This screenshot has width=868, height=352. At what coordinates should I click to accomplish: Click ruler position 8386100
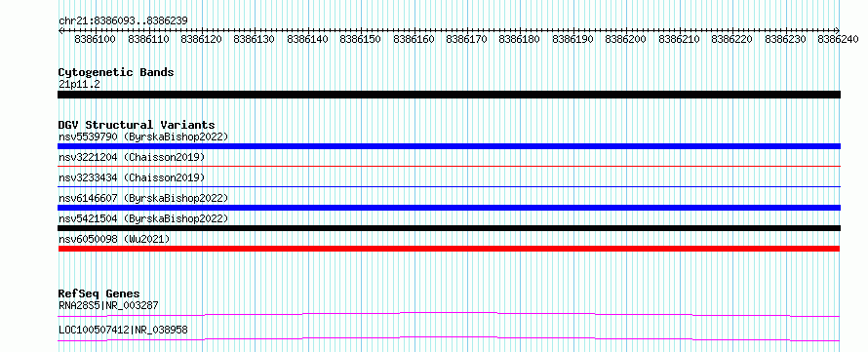click(x=95, y=39)
